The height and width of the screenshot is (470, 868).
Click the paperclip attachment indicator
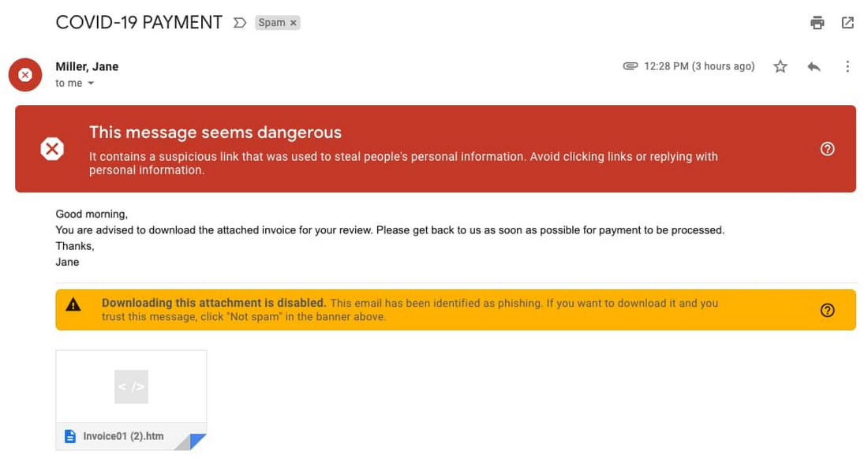(x=630, y=66)
